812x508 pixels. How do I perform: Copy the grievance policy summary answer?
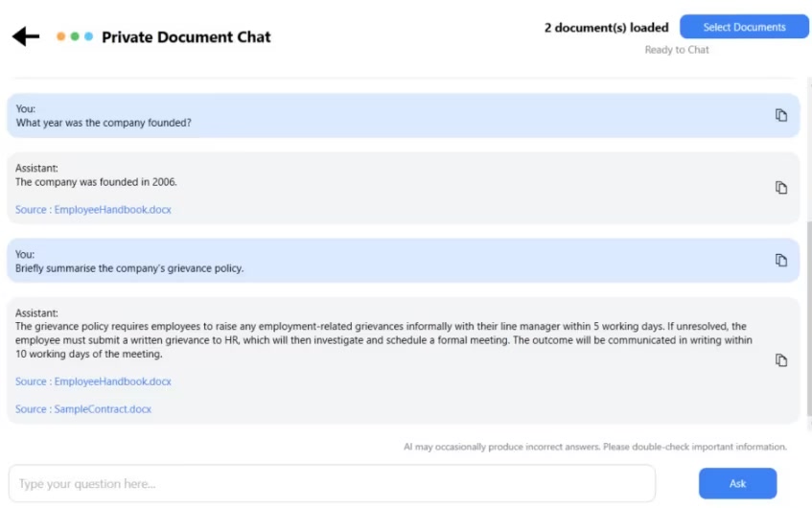pos(780,360)
